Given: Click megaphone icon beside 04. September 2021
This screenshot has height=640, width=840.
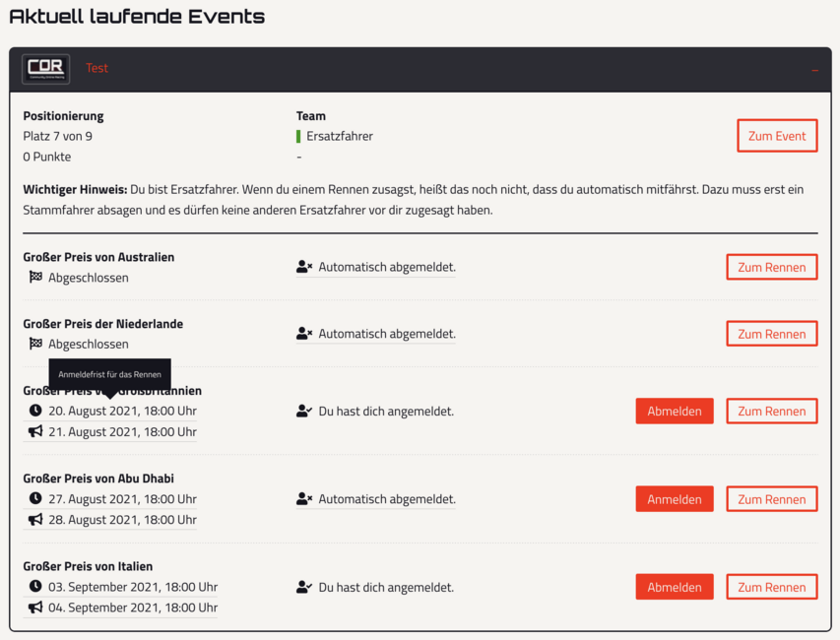Looking at the screenshot, I should pos(35,608).
